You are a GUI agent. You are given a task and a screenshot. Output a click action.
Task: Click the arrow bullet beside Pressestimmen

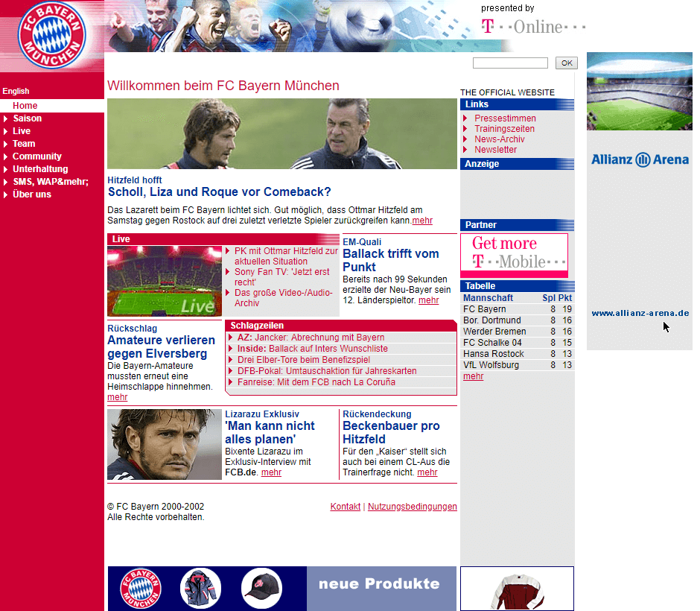(465, 118)
